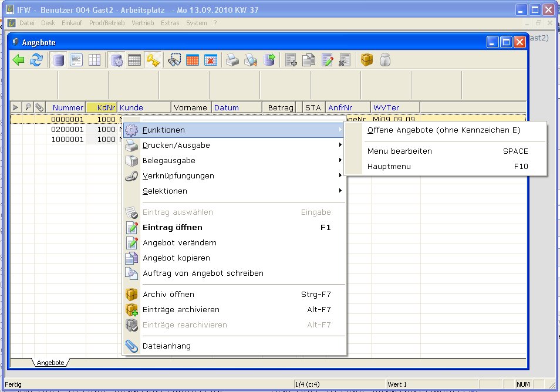Viewport: 560px width, 392px height.
Task: Sort by the Datum column header
Action: click(227, 107)
